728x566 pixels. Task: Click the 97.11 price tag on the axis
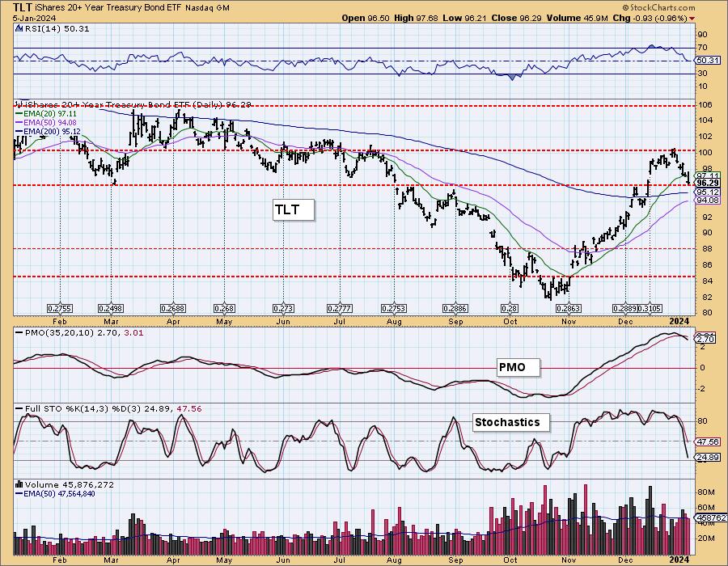[x=708, y=175]
